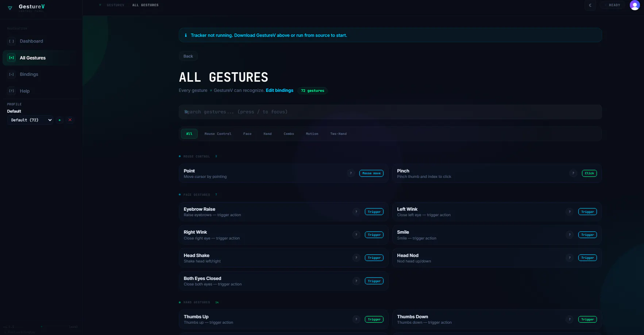Screen dimensions: 644x335
Task: Click the MOUSE CONTROL section header
Action: pos(196,156)
